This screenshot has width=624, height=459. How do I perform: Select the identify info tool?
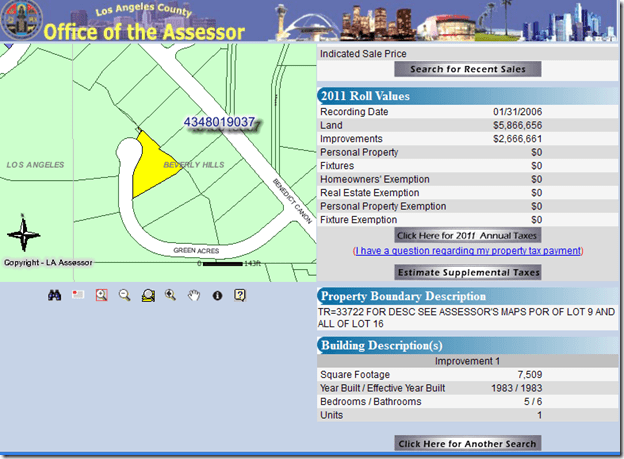[217, 295]
